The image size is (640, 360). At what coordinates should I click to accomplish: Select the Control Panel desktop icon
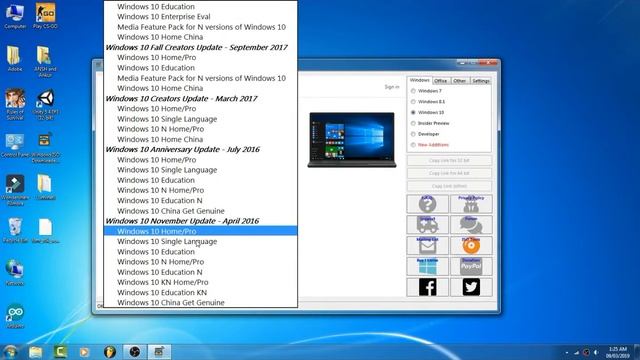coord(15,146)
